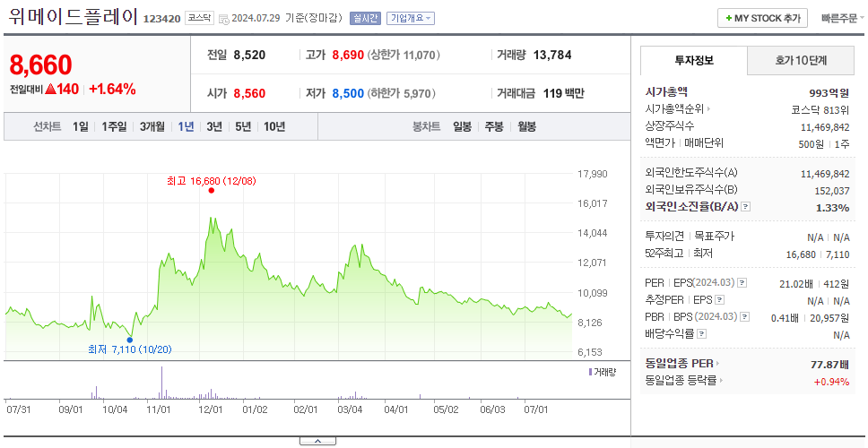Click the 고가 value 8,690
Screen dimensions: 868x448
coord(348,56)
